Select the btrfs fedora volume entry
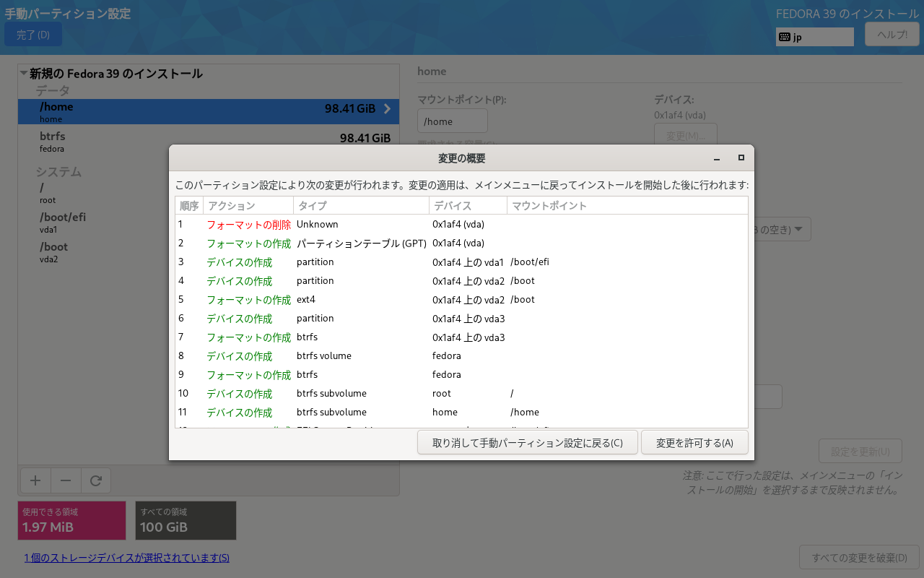 (x=209, y=141)
